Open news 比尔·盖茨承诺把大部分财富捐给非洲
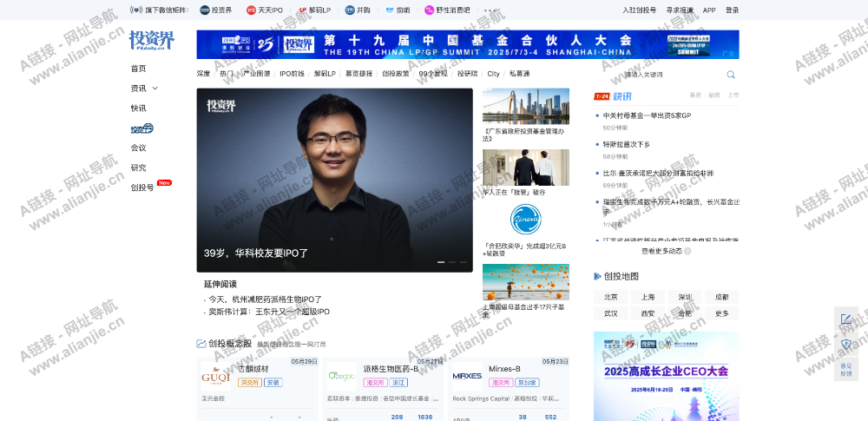 tap(658, 174)
